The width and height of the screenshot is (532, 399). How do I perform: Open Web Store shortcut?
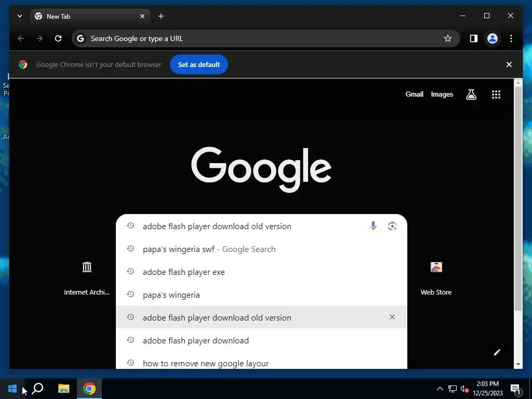point(436,278)
